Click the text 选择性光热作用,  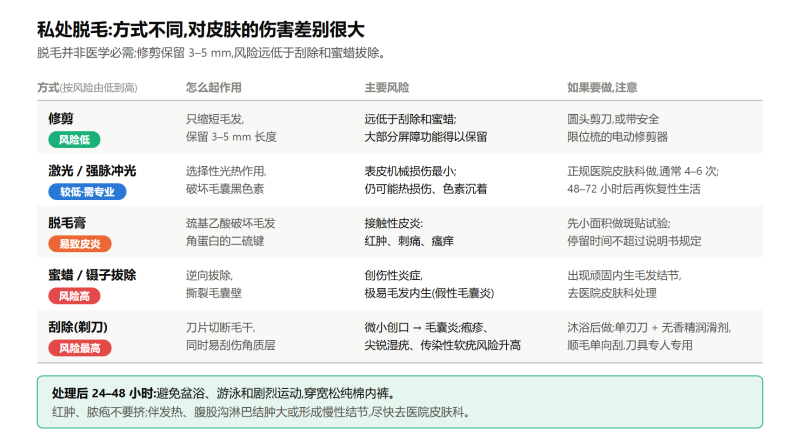point(226,172)
